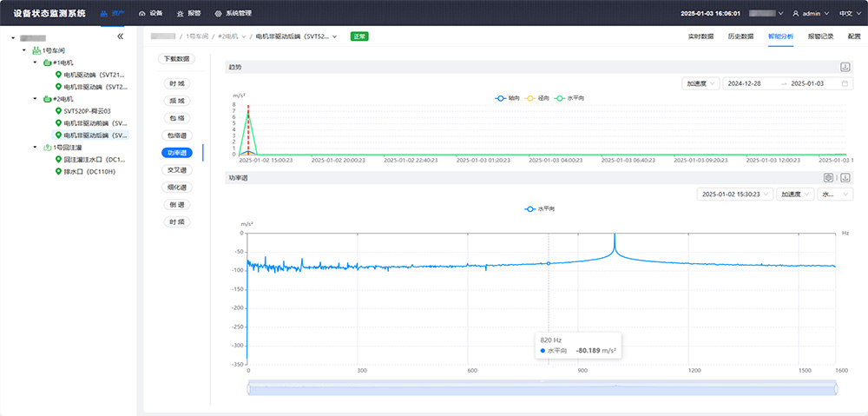This screenshot has height=416, width=868.
Task: Select the 时域 analysis button
Action: (x=176, y=83)
